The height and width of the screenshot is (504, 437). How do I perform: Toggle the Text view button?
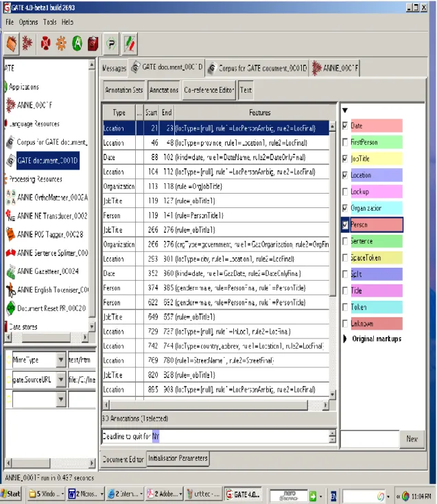coord(246,90)
